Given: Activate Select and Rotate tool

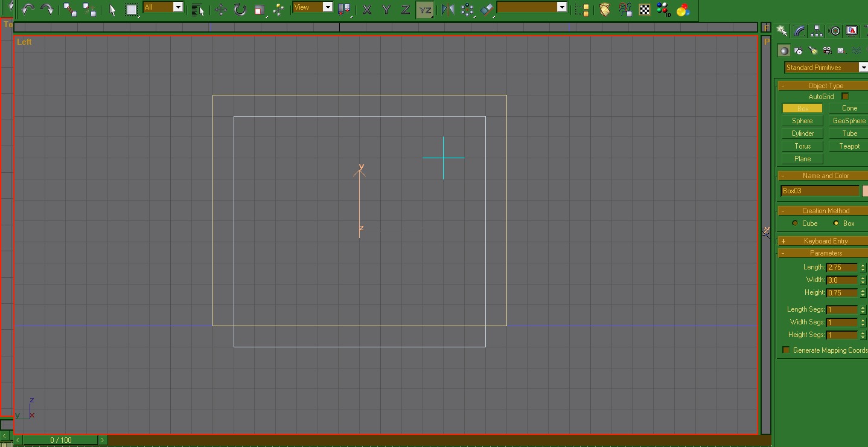Looking at the screenshot, I should pos(240,9).
